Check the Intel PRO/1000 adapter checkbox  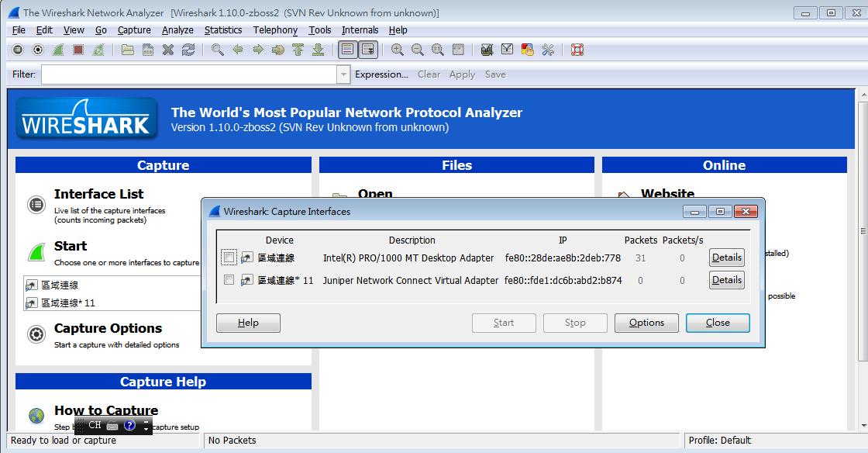229,258
